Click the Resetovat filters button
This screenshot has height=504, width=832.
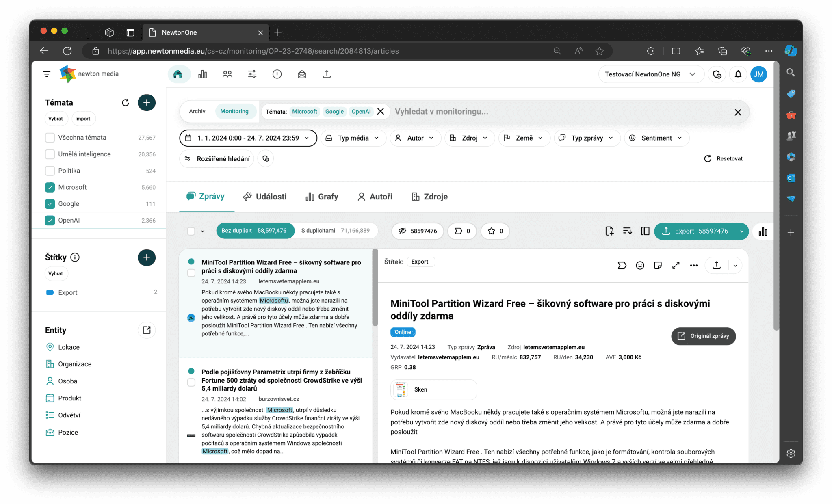click(724, 158)
